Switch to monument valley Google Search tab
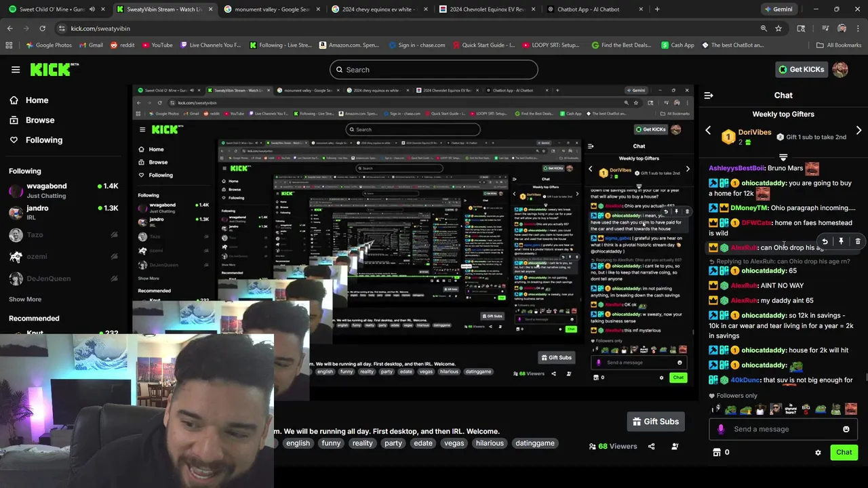868x488 pixels. [271, 9]
